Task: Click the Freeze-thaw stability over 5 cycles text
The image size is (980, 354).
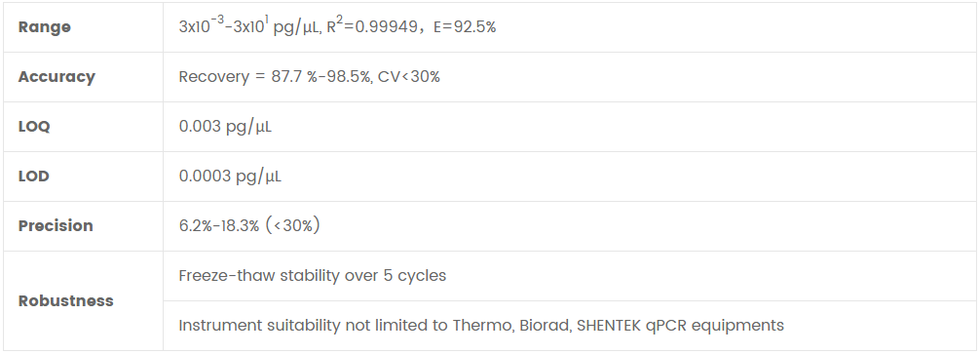Action: [x=313, y=276]
